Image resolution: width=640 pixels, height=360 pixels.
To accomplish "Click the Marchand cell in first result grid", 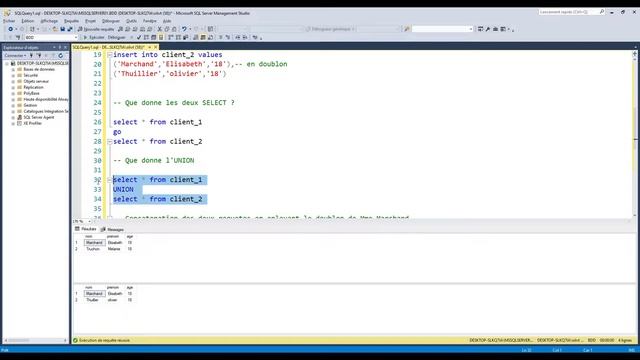I will [94, 242].
